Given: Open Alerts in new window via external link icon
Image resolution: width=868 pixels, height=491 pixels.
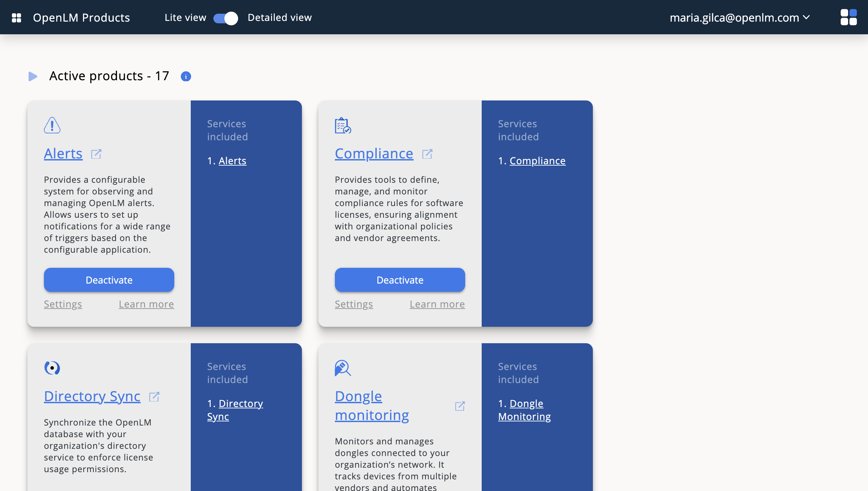Looking at the screenshot, I should coord(96,154).
